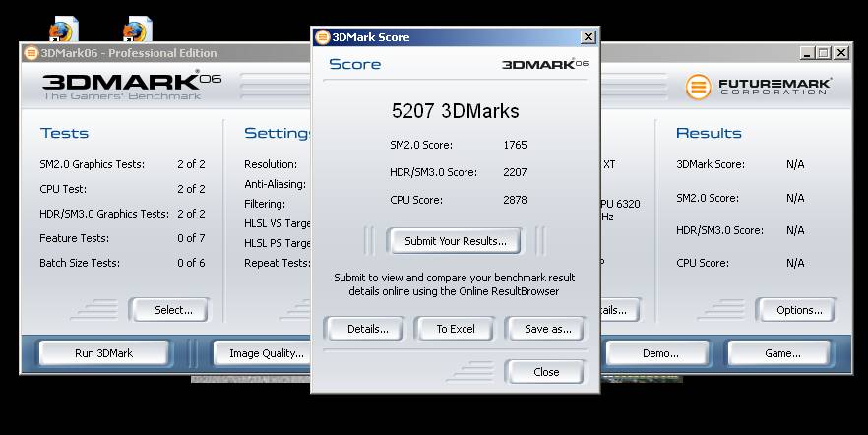Image resolution: width=868 pixels, height=435 pixels.
Task: Click the HDR/SM3.0 Score value 2207
Action: 515,172
